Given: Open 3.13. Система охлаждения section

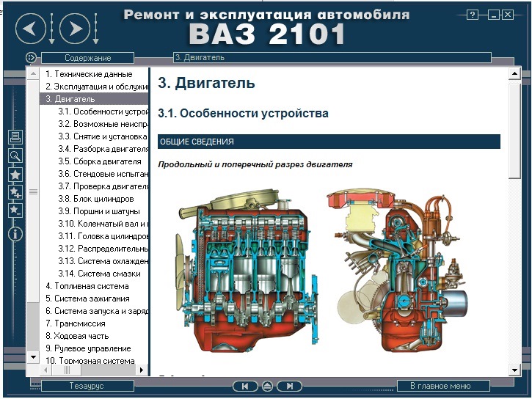Looking at the screenshot, I should click(103, 261).
